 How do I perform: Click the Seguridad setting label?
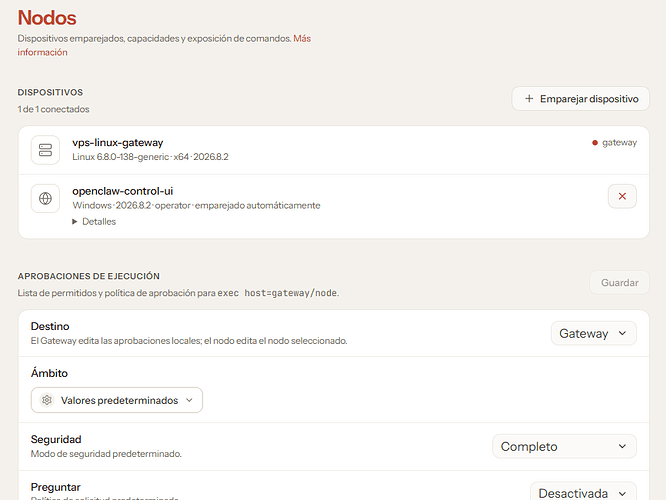(x=56, y=439)
